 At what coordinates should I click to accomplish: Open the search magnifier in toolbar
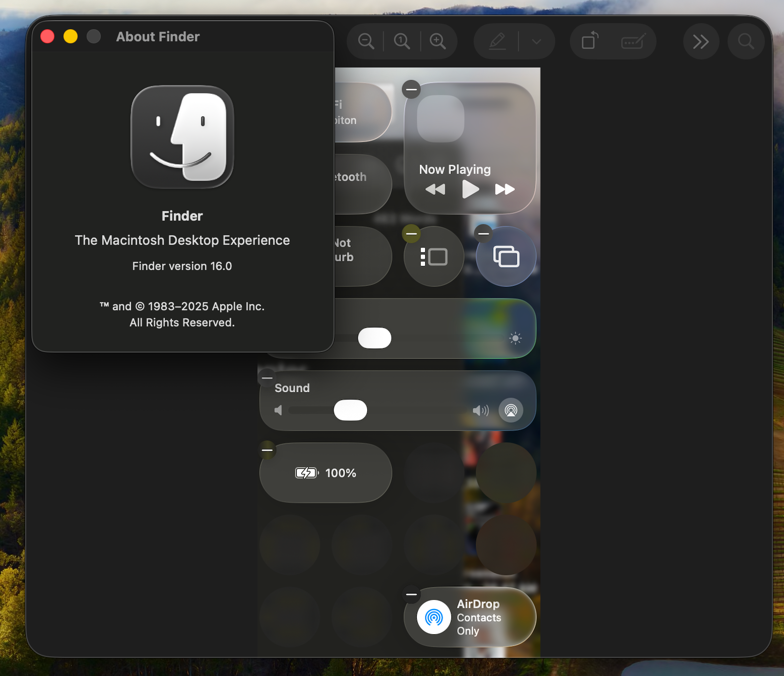coord(746,41)
